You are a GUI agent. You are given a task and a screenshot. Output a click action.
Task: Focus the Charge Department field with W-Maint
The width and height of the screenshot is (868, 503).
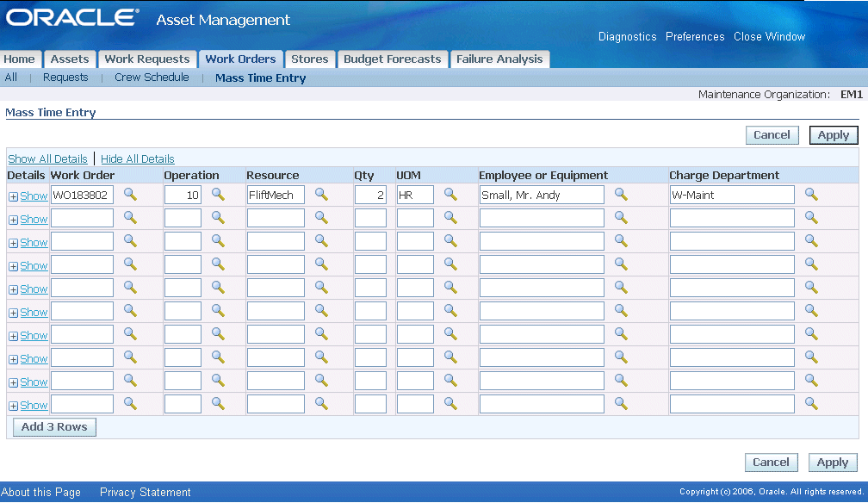pyautogui.click(x=732, y=195)
